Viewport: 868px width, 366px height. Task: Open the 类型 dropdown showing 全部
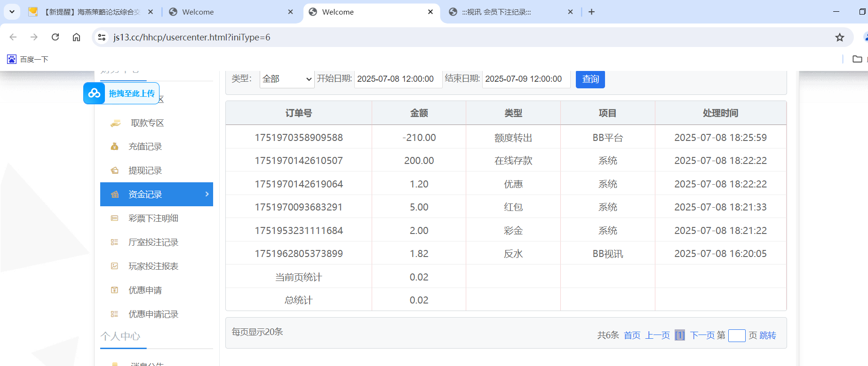click(x=287, y=79)
